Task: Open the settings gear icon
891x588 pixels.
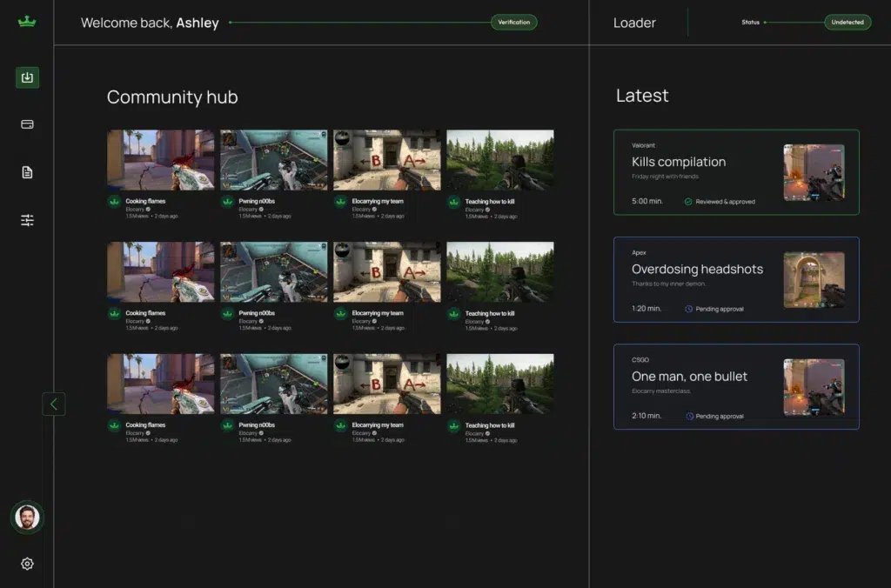Action: tap(27, 564)
